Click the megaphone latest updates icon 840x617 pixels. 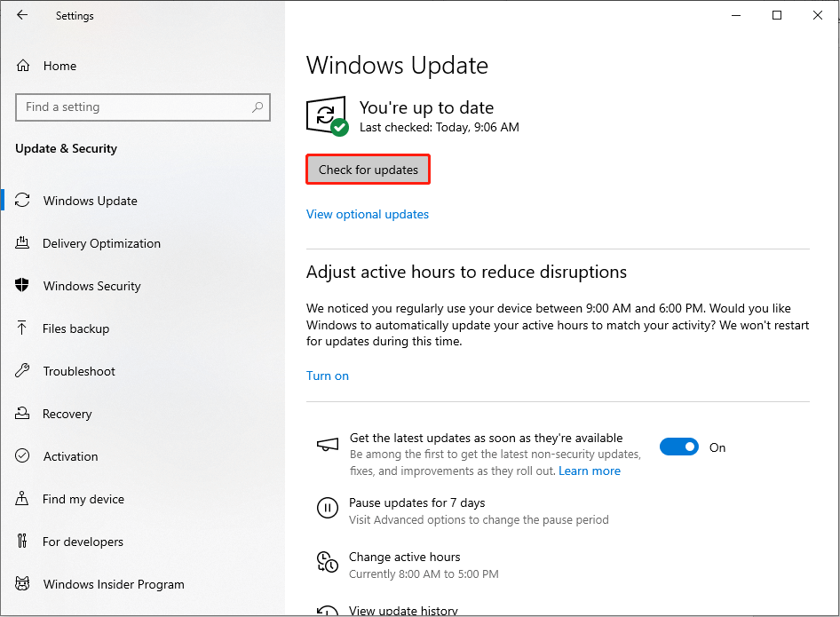328,445
